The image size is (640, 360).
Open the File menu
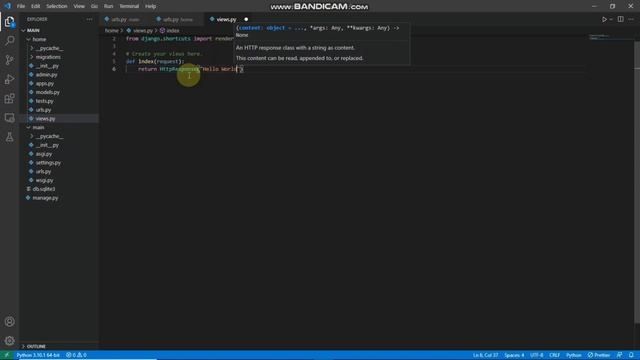click(21, 6)
